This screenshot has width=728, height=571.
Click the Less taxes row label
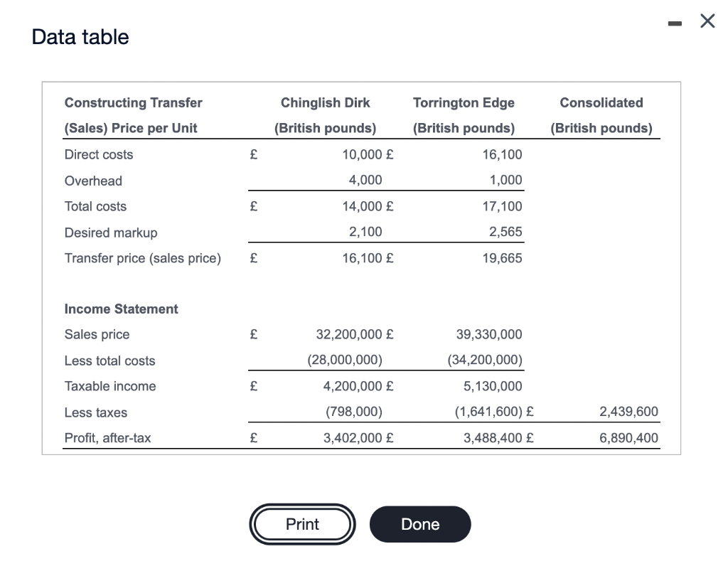pyautogui.click(x=96, y=412)
